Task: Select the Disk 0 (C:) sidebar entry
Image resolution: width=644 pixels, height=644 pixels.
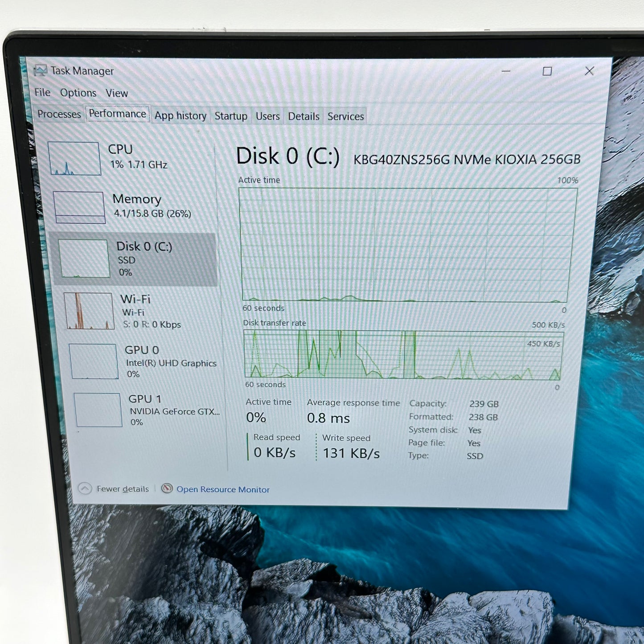Action: (x=135, y=259)
